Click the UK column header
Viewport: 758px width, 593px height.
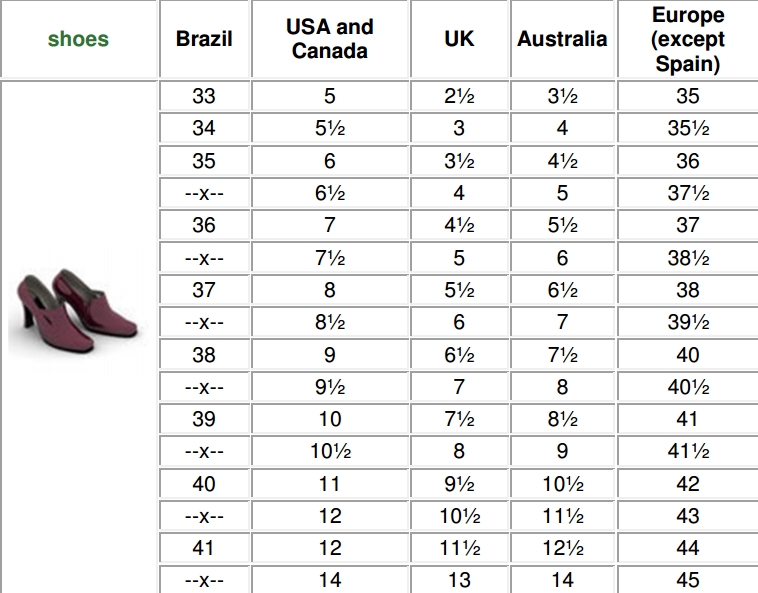(459, 39)
